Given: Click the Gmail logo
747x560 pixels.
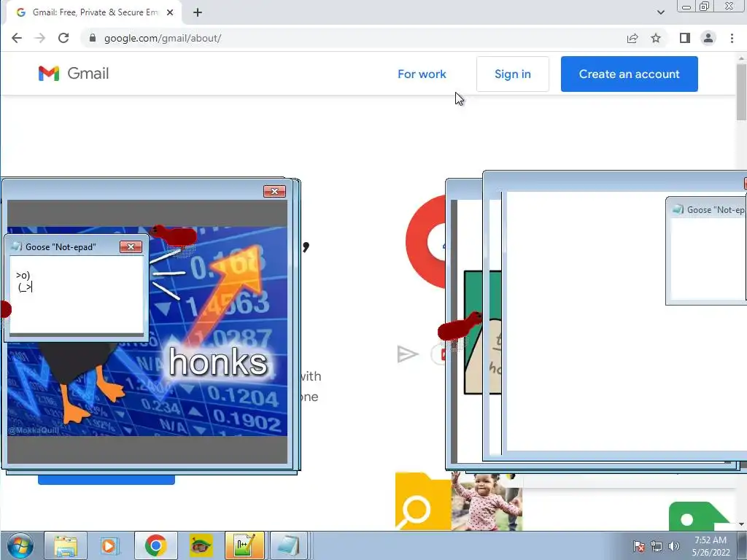Looking at the screenshot, I should [74, 74].
